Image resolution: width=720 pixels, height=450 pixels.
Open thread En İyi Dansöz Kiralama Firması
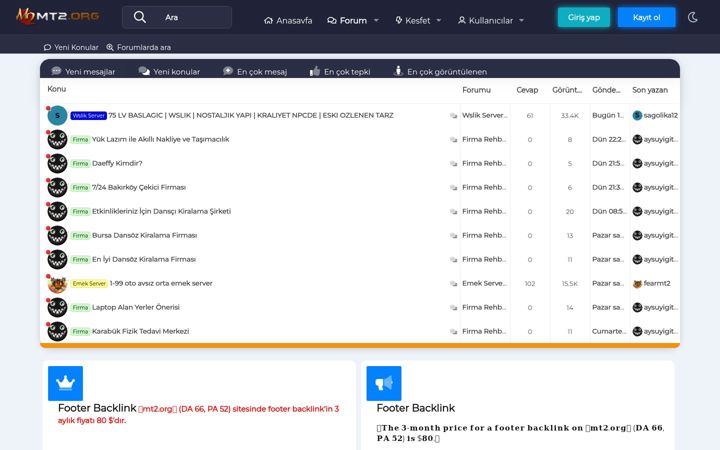tap(144, 259)
